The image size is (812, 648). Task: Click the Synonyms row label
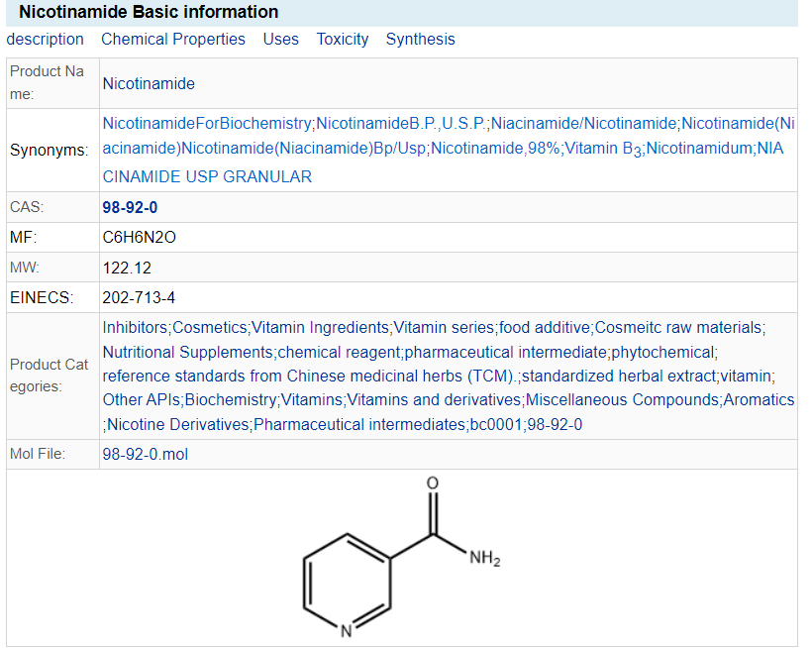pos(50,151)
